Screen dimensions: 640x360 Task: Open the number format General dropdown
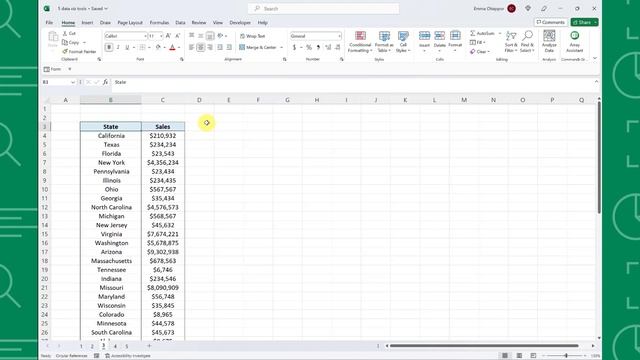(339, 36)
